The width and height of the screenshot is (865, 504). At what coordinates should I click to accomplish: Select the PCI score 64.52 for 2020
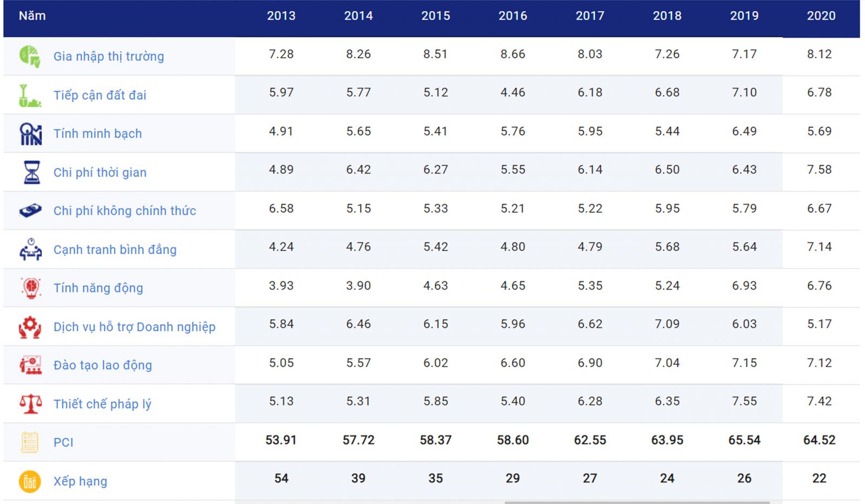820,440
